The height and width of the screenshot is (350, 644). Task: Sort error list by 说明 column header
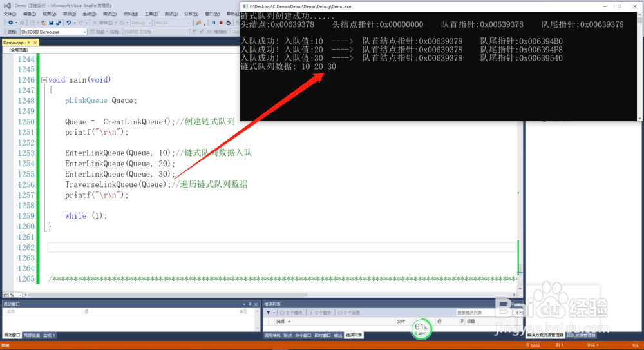tap(280, 321)
